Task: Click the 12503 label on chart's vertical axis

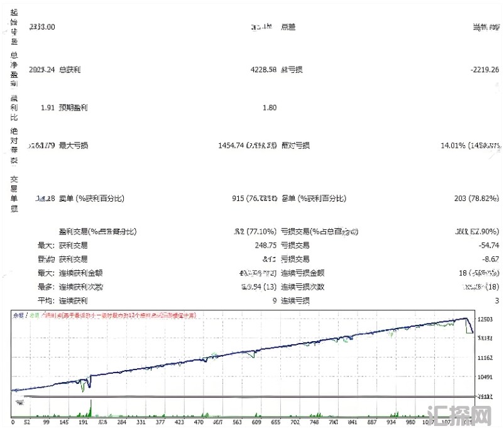Action: tap(488, 320)
